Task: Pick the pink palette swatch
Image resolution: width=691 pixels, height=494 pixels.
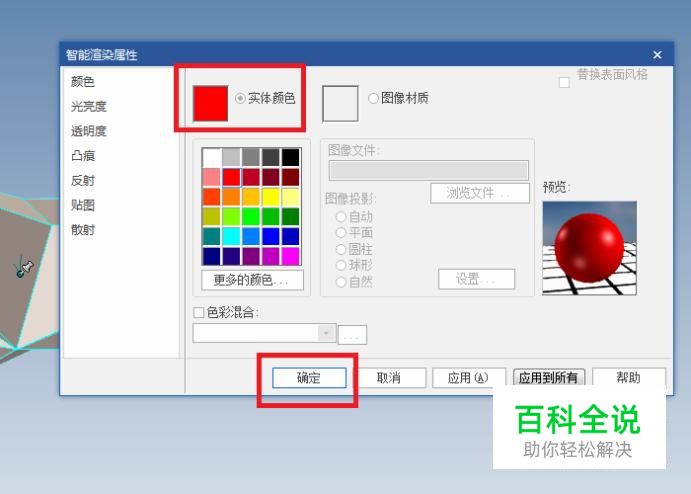Action: point(212,177)
